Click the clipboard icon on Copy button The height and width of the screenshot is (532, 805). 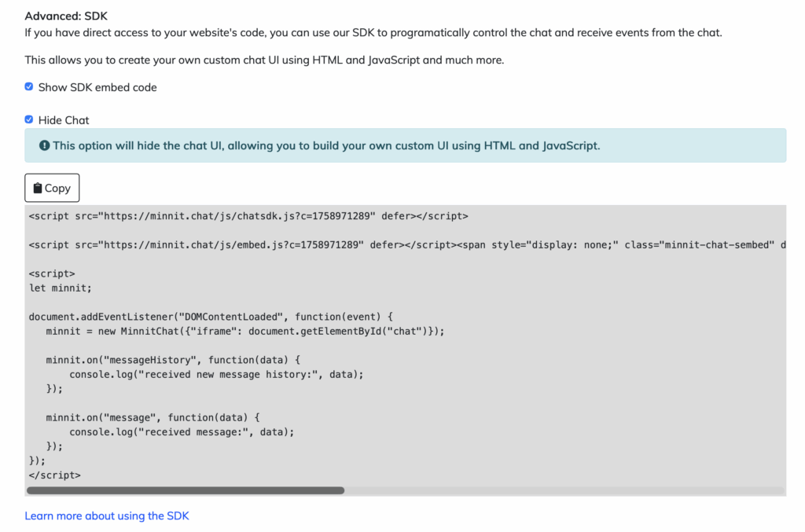(37, 189)
